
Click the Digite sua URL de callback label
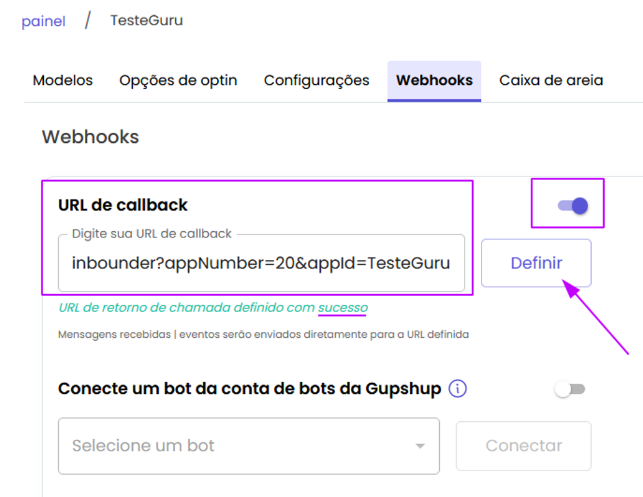click(152, 233)
